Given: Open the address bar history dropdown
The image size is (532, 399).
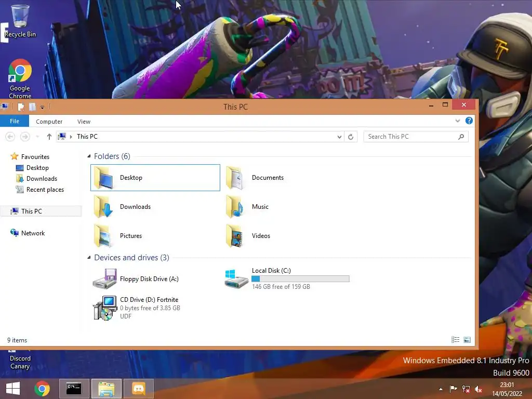Looking at the screenshot, I should point(339,137).
